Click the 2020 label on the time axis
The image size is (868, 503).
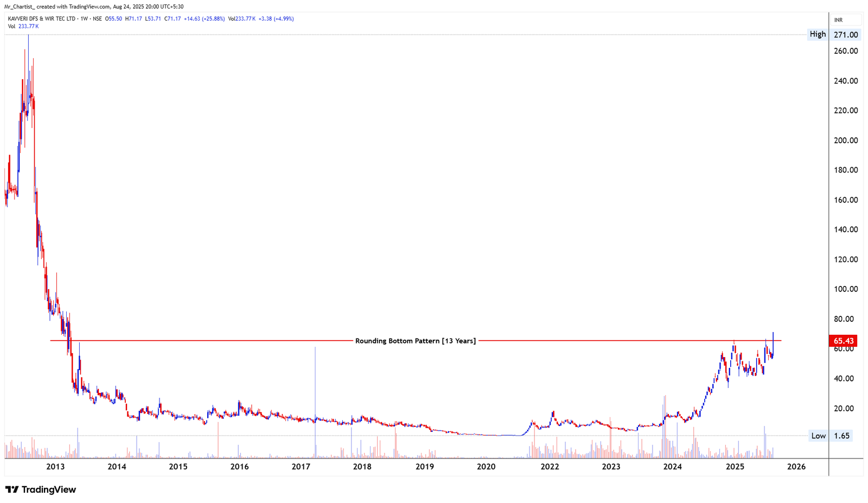click(487, 466)
